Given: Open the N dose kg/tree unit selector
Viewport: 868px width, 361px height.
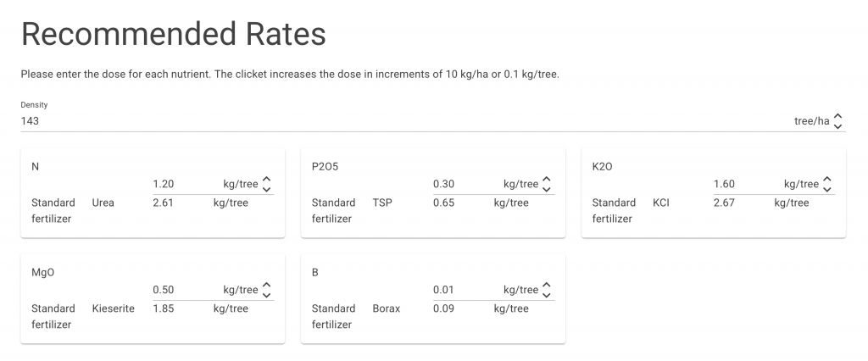Looking at the screenshot, I should point(240,184).
